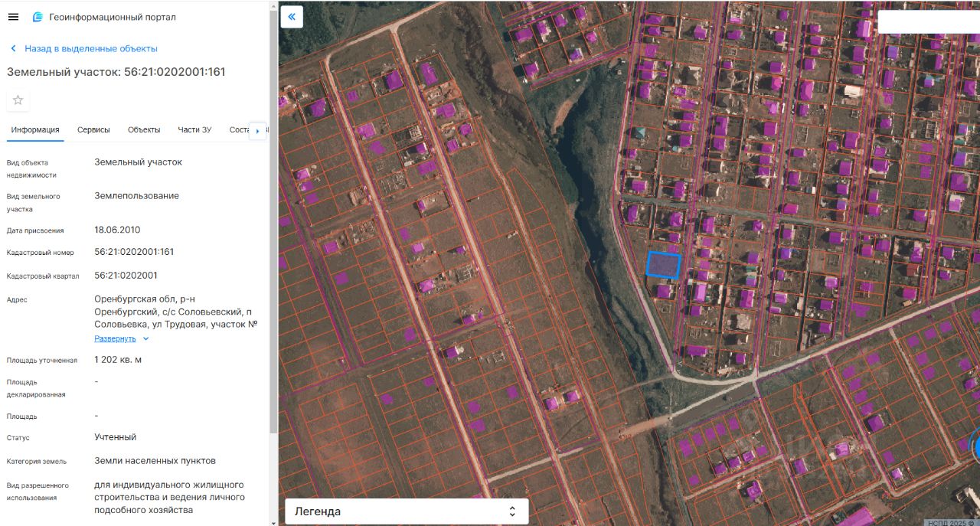Click the Земли населенных пунктов value
The height and width of the screenshot is (526, 980).
point(155,461)
